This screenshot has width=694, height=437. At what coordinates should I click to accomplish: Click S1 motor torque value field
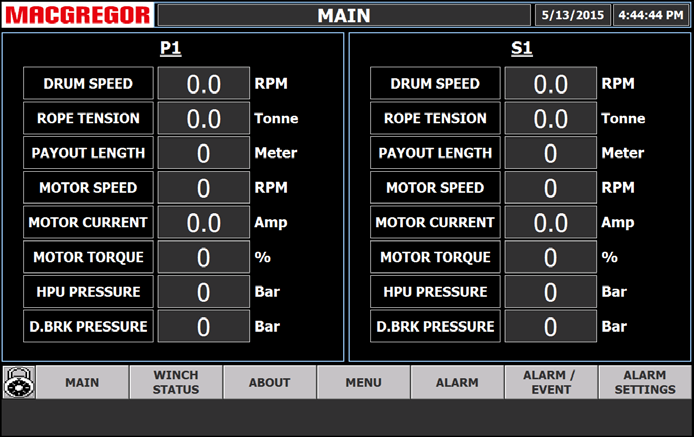[x=551, y=257]
